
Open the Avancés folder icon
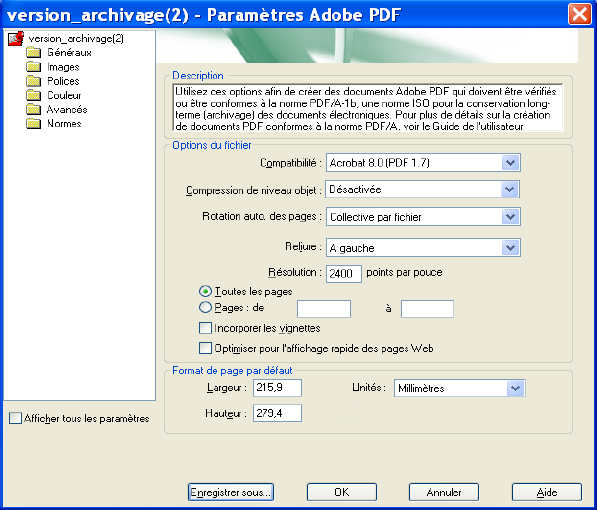click(34, 109)
